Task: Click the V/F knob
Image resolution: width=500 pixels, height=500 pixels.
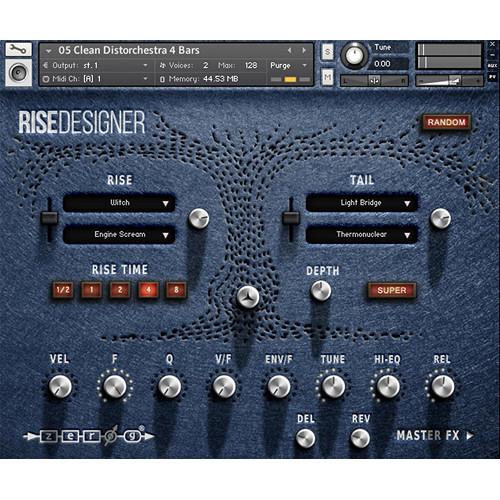Action: 224,386
